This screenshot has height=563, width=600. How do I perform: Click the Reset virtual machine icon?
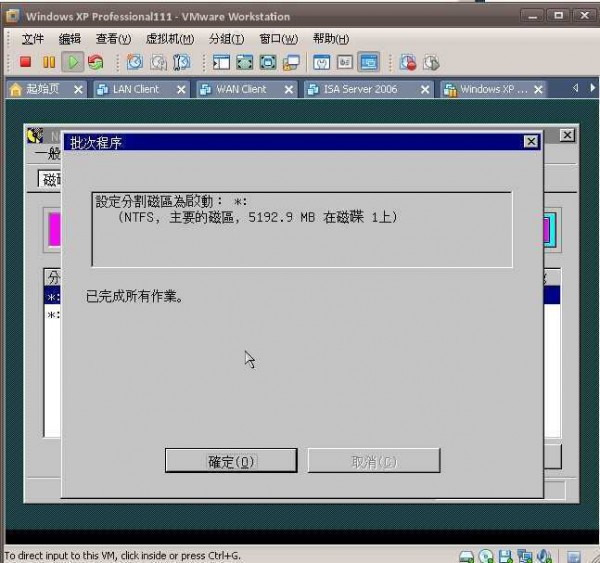point(96,62)
